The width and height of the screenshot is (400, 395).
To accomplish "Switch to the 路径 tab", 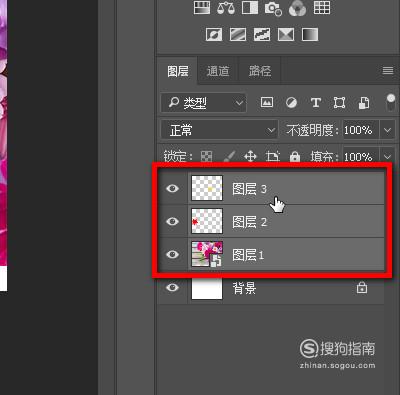I will 260,71.
